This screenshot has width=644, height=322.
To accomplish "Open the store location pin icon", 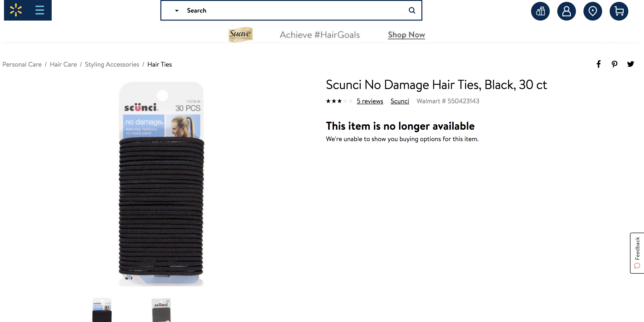I will 593,11.
